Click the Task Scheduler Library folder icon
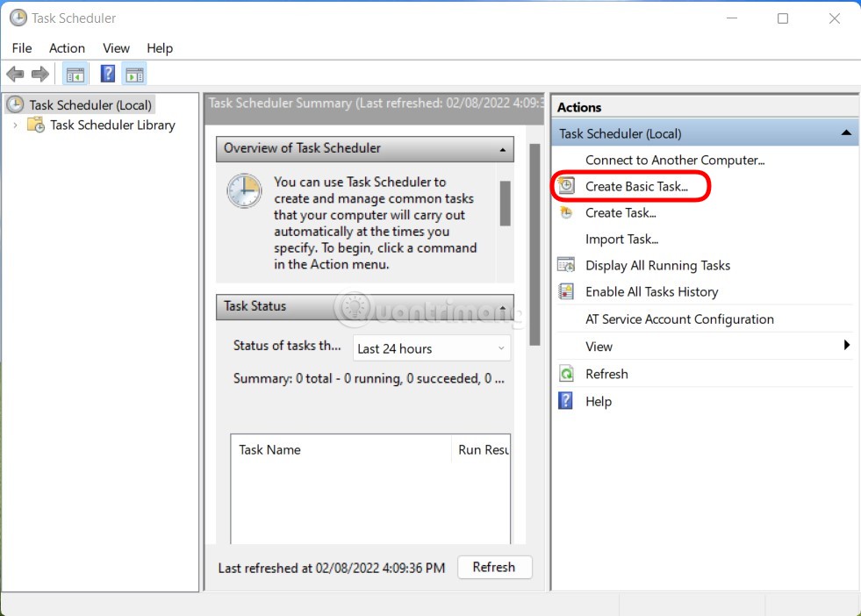861x616 pixels. coord(36,125)
